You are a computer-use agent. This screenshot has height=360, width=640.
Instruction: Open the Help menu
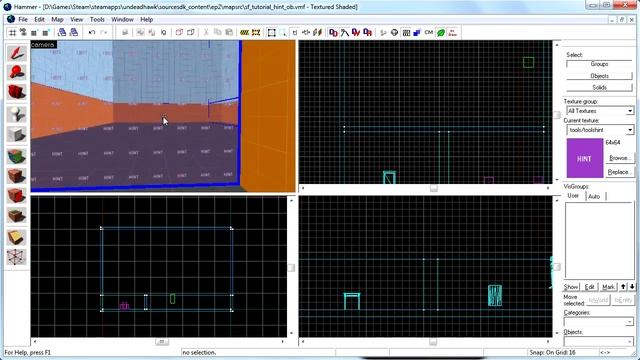[x=147, y=19]
